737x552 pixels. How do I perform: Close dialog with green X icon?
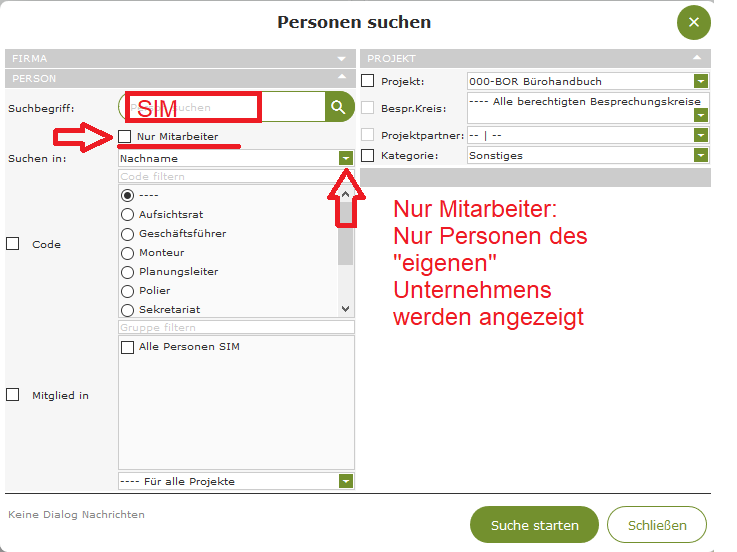693,22
